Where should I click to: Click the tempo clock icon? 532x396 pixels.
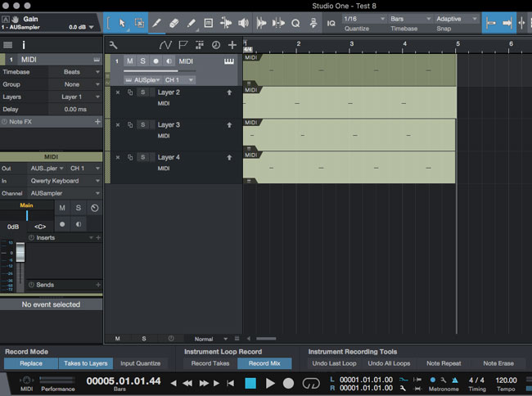216,45
